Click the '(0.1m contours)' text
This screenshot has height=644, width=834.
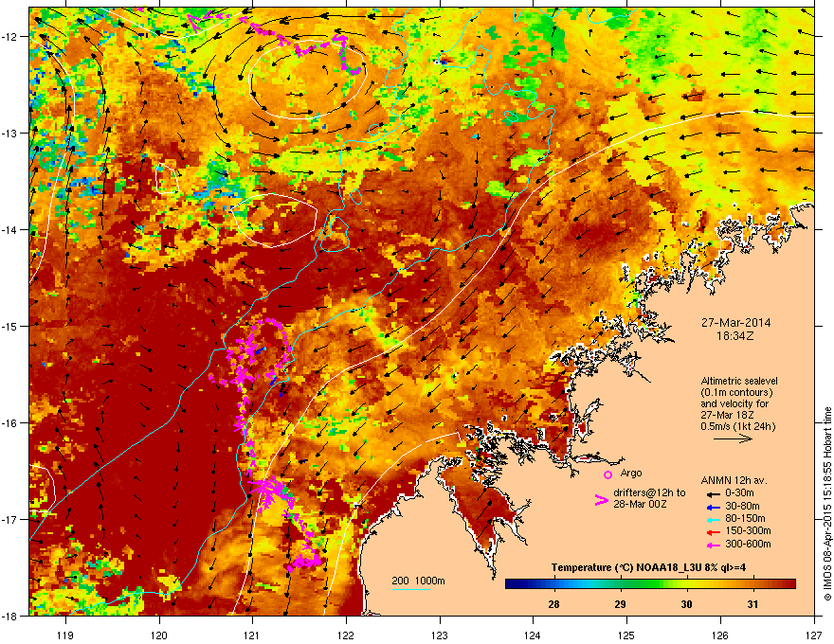[736, 393]
